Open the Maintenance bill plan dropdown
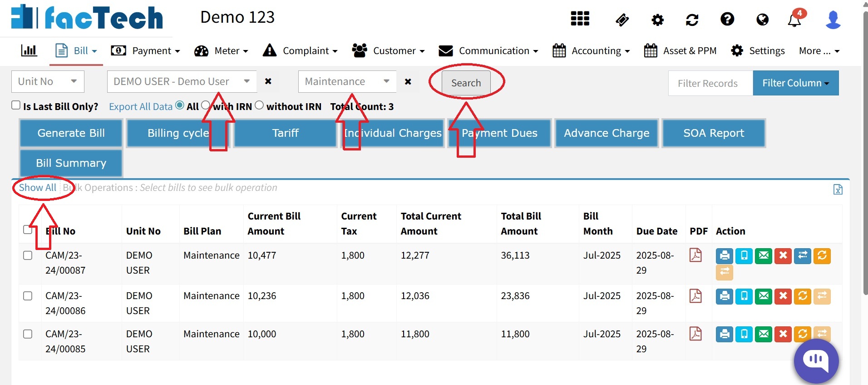Screen dimensions: 868x385 [347, 81]
